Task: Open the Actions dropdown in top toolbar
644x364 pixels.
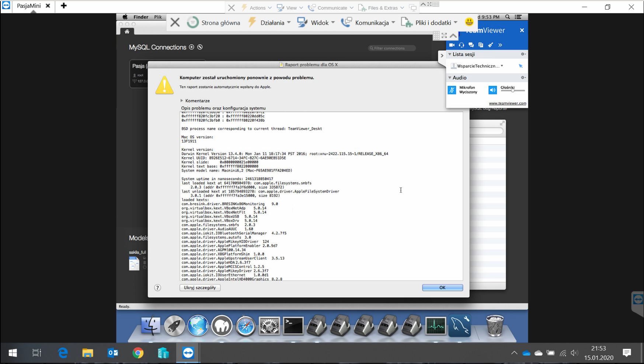Action: click(x=257, y=8)
